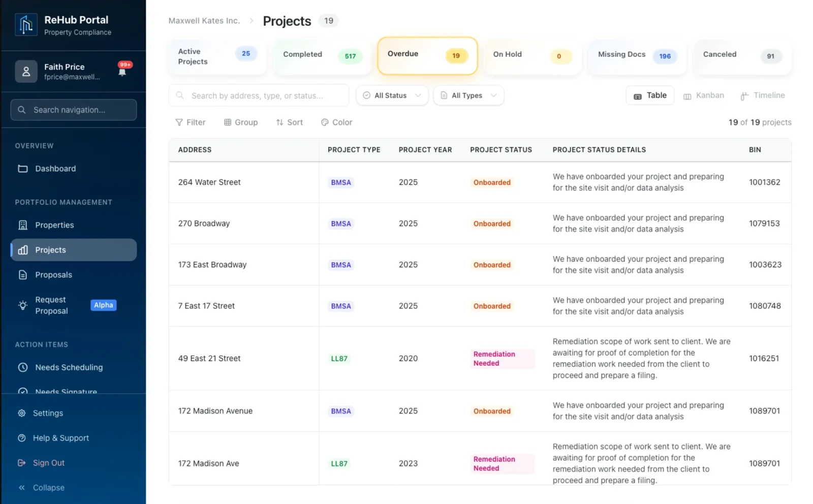Click the BIN column header
813x504 pixels.
pos(755,150)
